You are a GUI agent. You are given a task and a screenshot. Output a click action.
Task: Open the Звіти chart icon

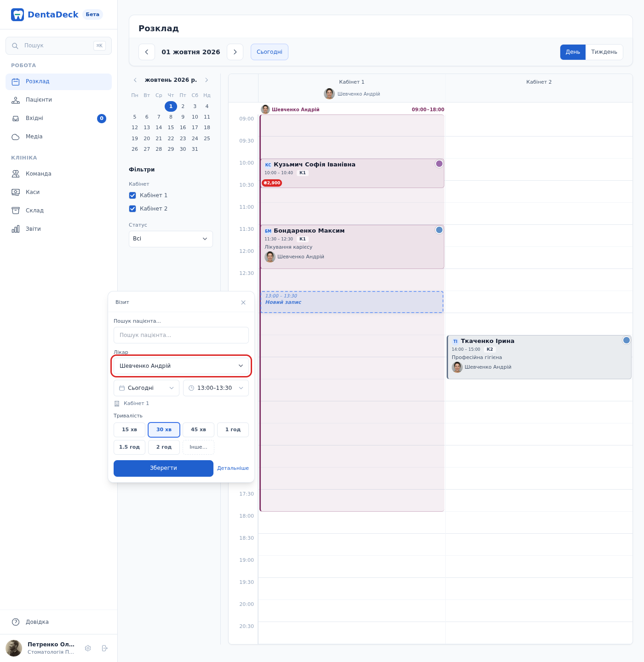coord(16,229)
